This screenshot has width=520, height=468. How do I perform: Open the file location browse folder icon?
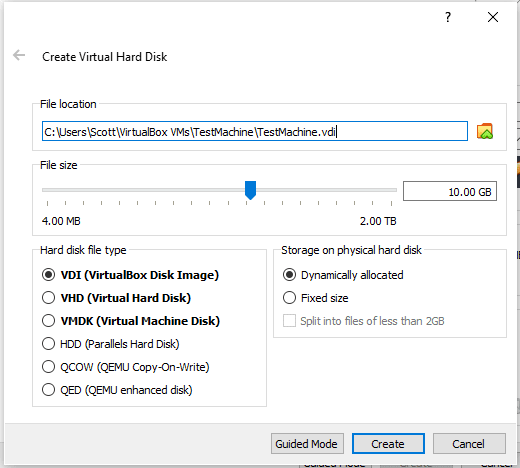[485, 131]
